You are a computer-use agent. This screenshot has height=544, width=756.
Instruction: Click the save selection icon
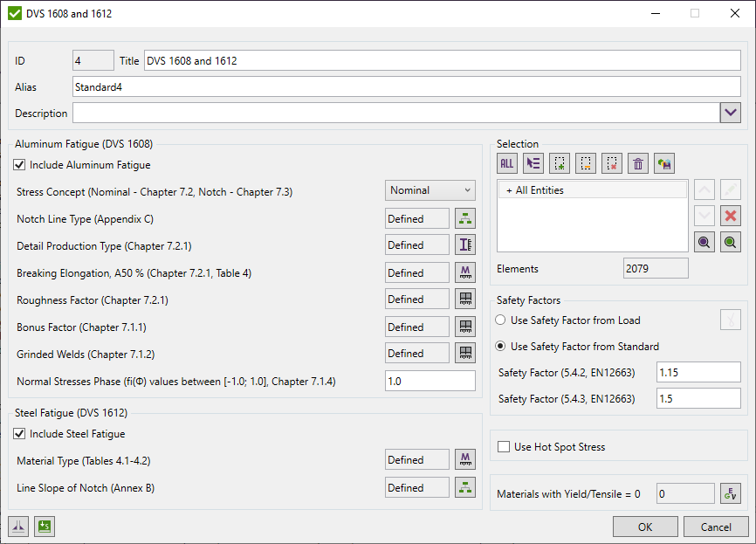point(663,162)
